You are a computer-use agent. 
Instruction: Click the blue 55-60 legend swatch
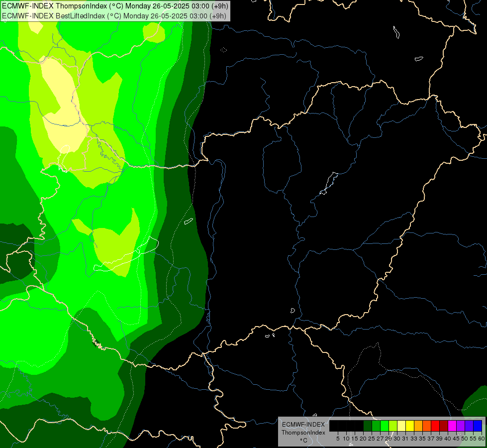478,426
